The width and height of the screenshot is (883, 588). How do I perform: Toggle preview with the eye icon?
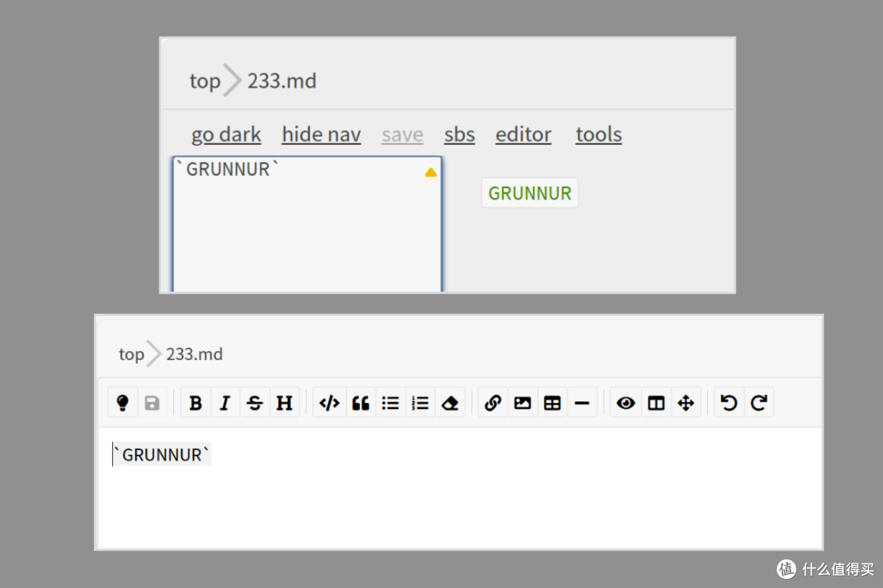point(625,402)
